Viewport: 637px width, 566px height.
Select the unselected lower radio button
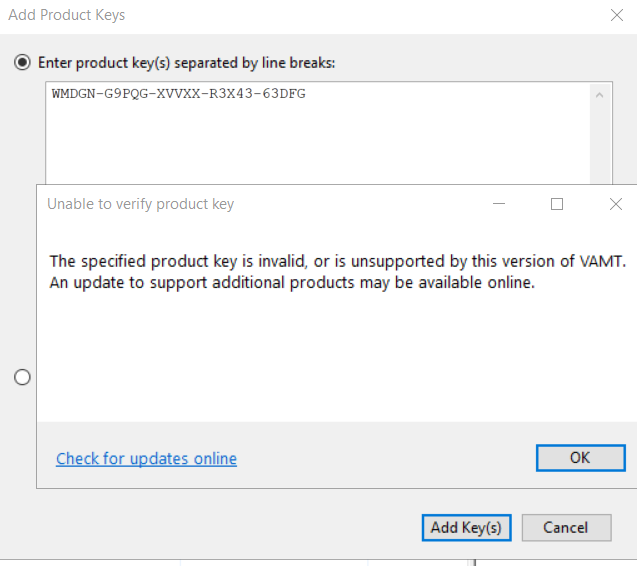22,377
